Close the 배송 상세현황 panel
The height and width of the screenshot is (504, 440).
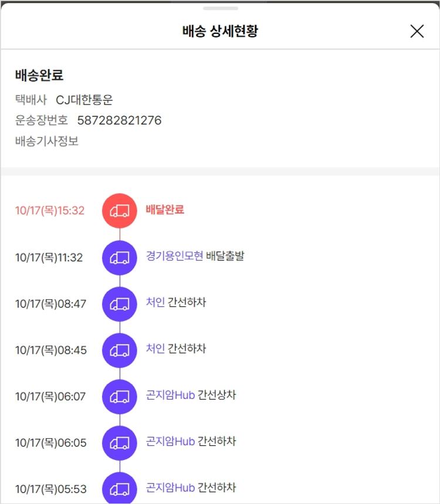(417, 31)
